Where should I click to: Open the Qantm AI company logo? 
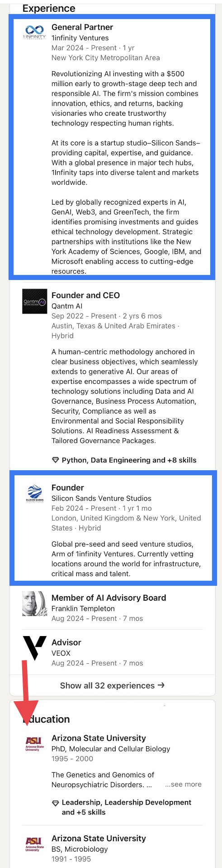tap(35, 301)
